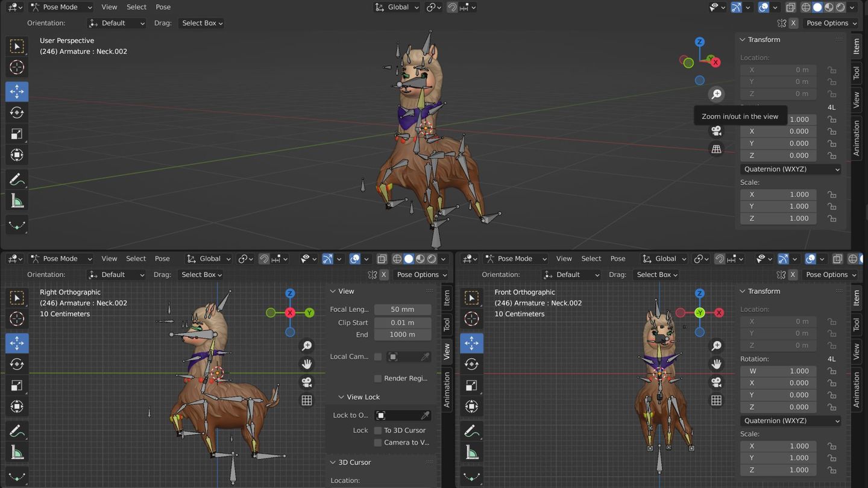Select the Rotate tool in top viewport toolbar
868x488 pixels.
click(x=17, y=113)
